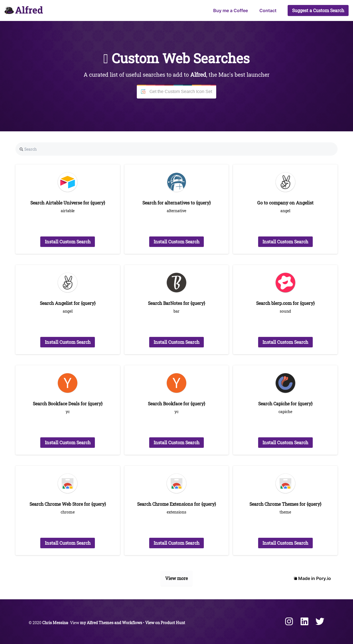Install the Chrome Themes custom search
Screen dimensions: 353x644
pyautogui.click(x=285, y=543)
